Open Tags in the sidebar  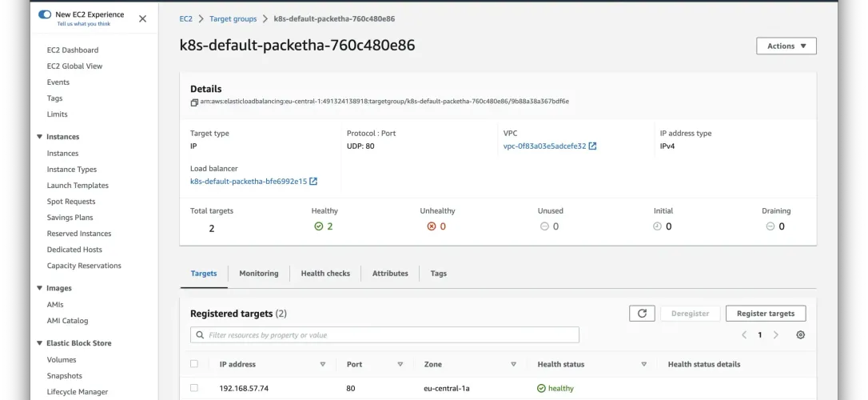(55, 98)
